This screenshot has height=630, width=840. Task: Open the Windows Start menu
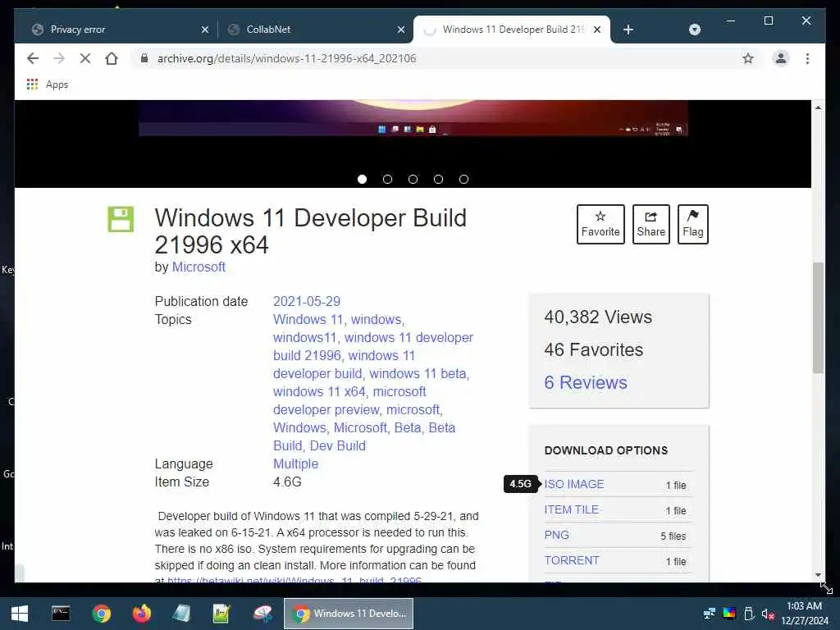click(20, 614)
